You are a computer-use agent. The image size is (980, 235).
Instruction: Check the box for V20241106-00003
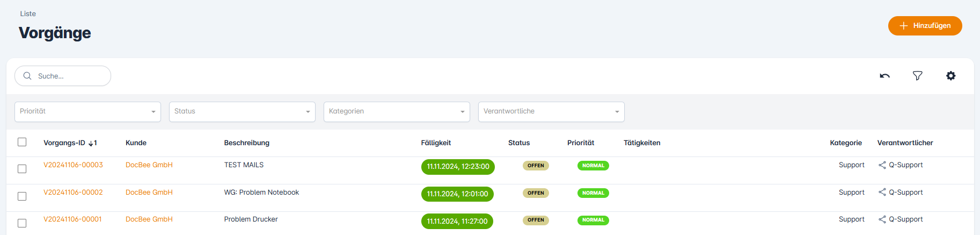22,169
